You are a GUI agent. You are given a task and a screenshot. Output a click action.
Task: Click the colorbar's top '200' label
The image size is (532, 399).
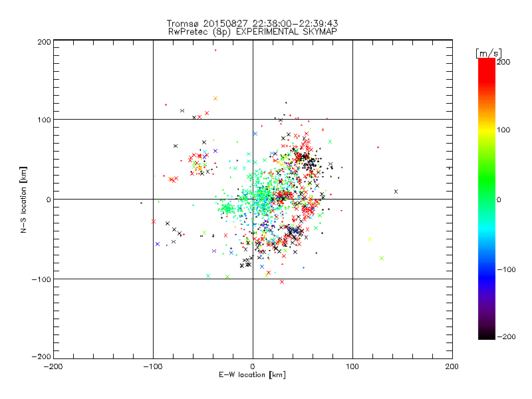pyautogui.click(x=503, y=62)
